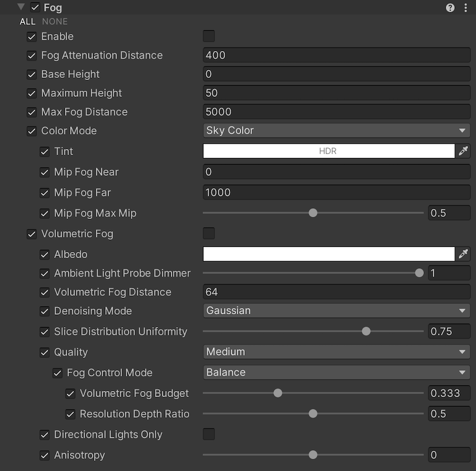The width and height of the screenshot is (476, 471).
Task: Open the Fog Control Mode dropdown
Action: click(336, 372)
